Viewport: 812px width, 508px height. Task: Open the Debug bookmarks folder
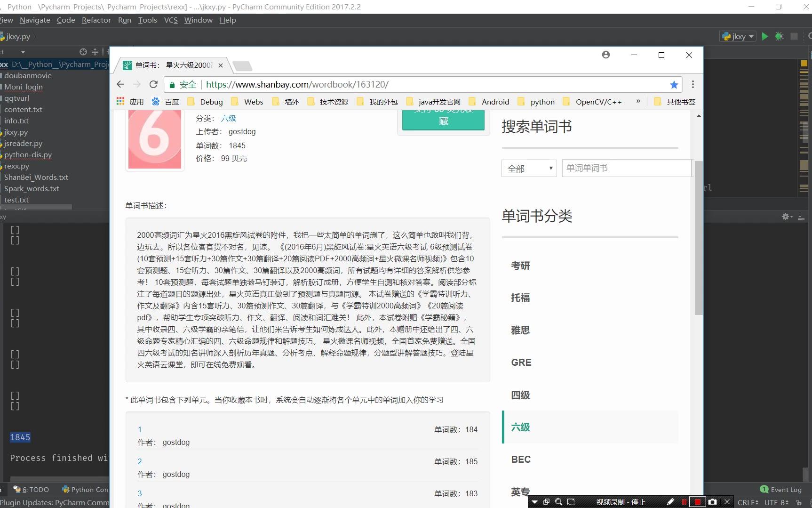205,102
